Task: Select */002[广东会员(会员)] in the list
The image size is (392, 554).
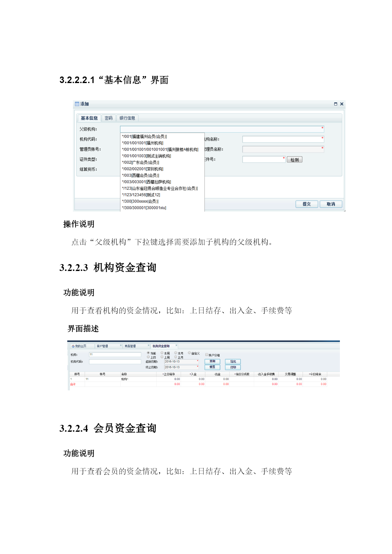Action: coord(141,162)
